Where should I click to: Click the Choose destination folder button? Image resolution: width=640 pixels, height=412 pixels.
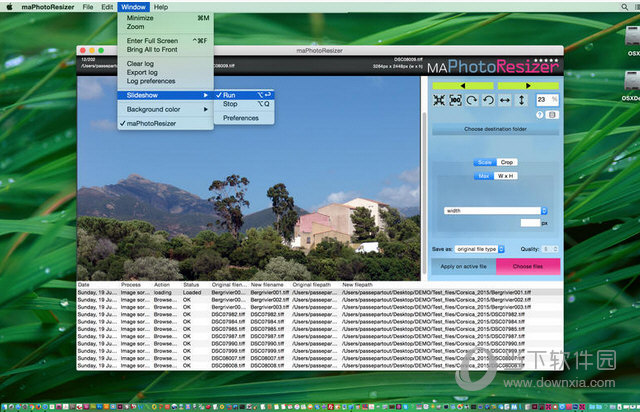tap(495, 129)
